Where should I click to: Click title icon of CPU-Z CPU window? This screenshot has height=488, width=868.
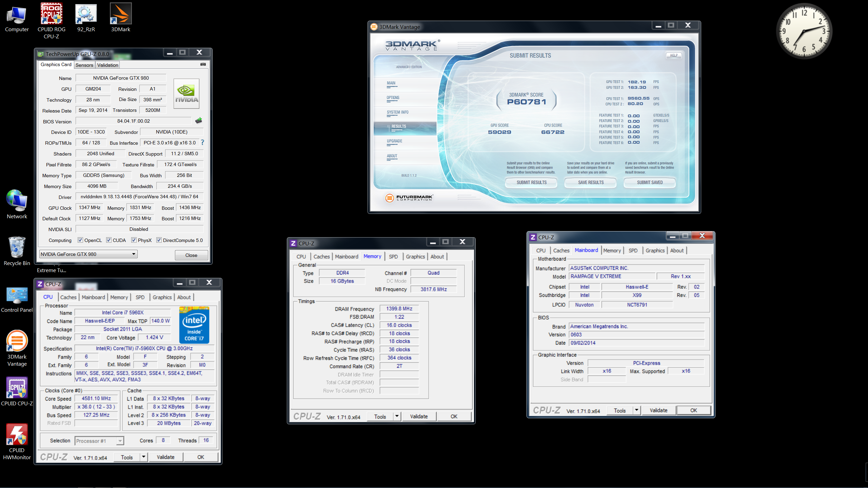(x=40, y=284)
